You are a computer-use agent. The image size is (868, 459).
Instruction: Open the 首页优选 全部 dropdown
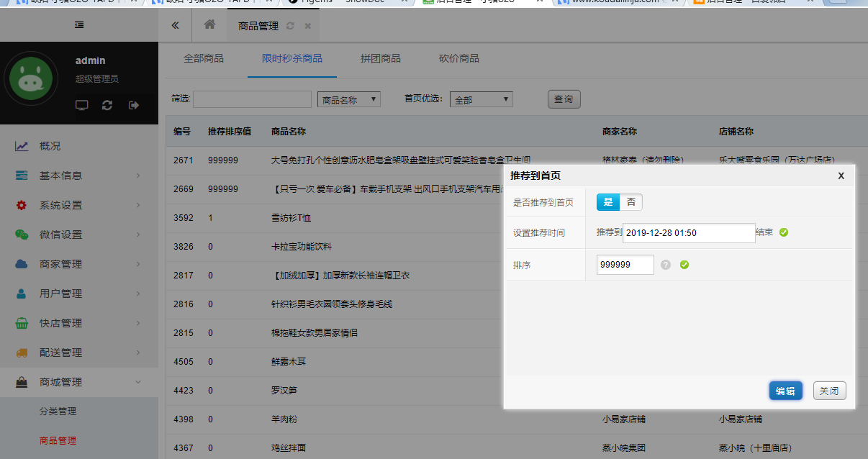pos(482,100)
